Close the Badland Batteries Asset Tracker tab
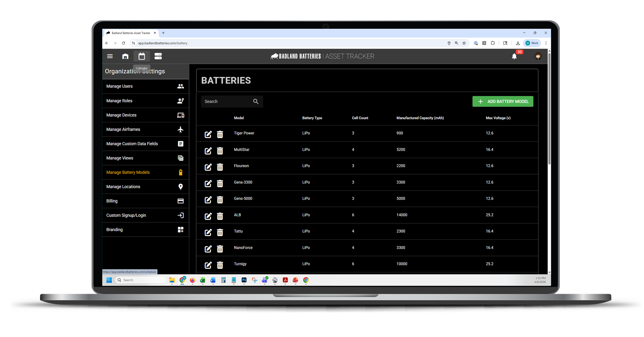 155,33
